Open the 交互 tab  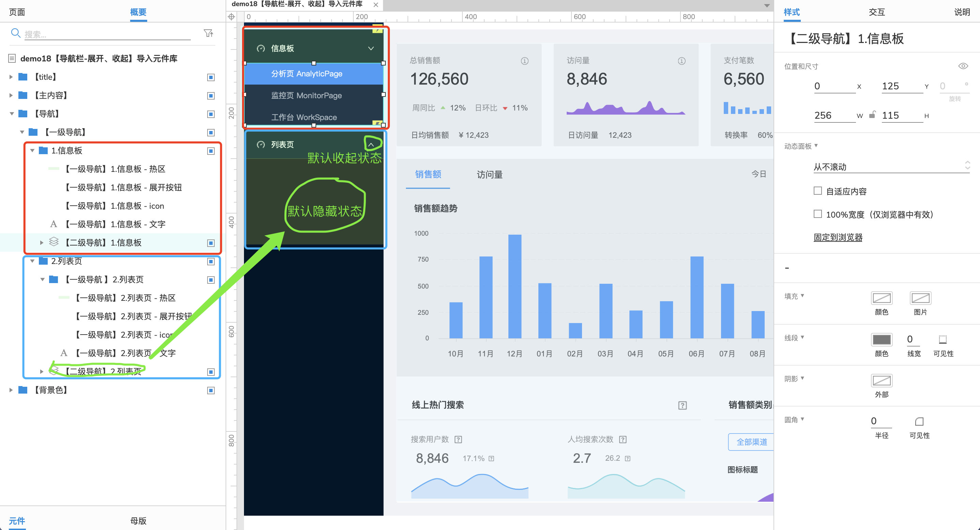[x=877, y=12]
